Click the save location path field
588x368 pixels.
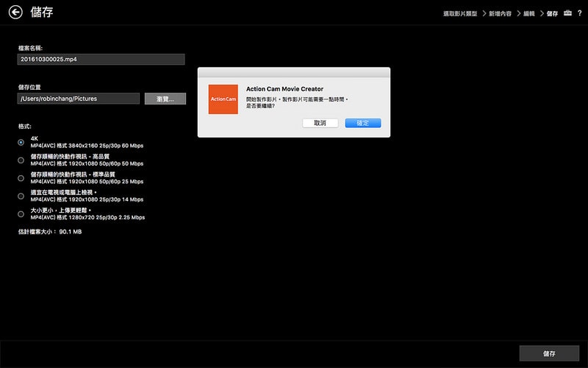click(79, 99)
